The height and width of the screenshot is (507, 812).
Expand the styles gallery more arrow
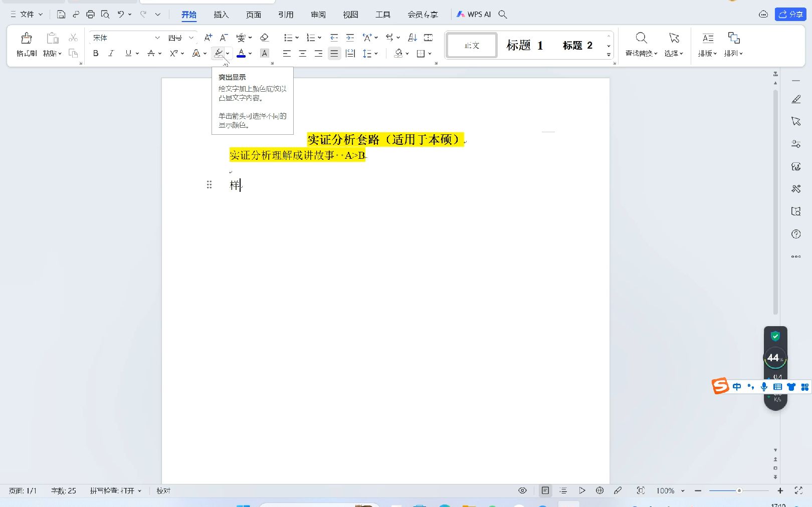click(x=608, y=54)
